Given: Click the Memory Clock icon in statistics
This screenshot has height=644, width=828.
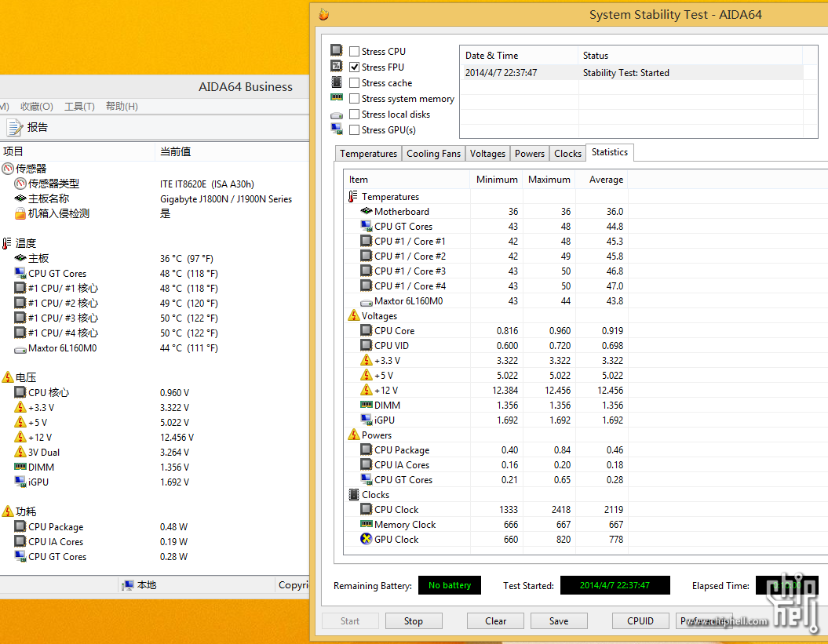Looking at the screenshot, I should [367, 524].
